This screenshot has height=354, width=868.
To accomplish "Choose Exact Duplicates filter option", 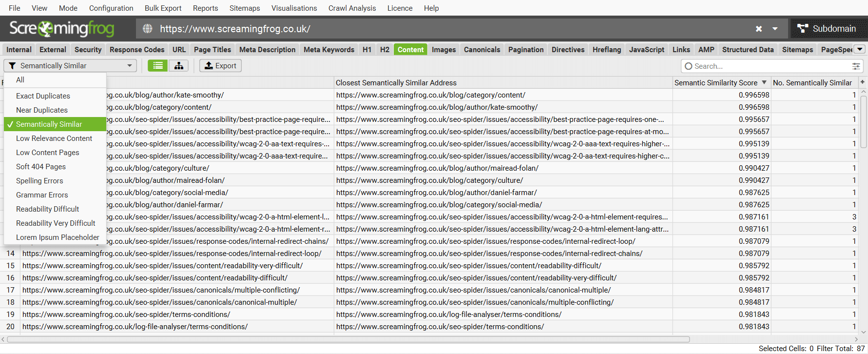I will click(43, 96).
